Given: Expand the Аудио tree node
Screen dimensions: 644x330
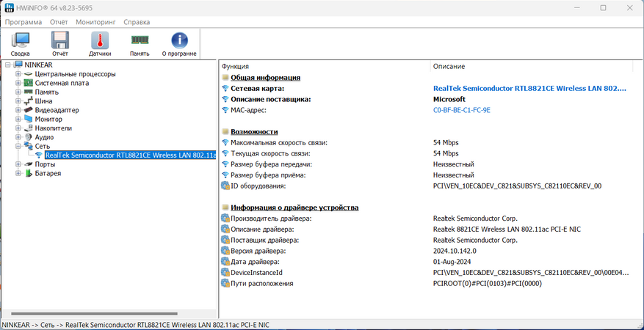Looking at the screenshot, I should click(18, 137).
